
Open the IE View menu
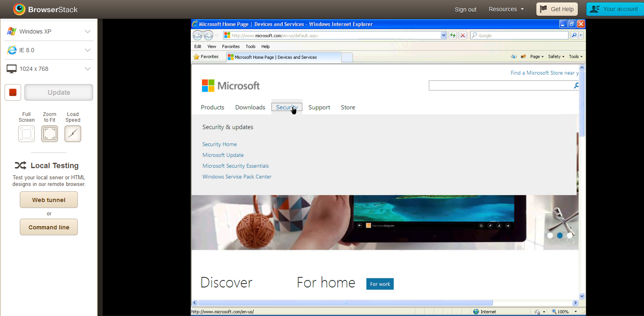212,46
